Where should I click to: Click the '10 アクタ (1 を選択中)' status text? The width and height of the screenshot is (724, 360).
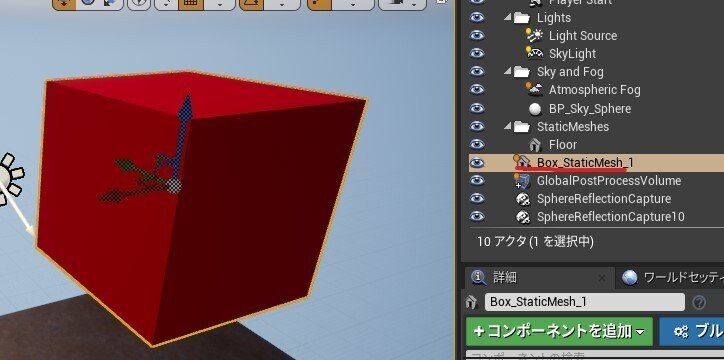tap(535, 241)
